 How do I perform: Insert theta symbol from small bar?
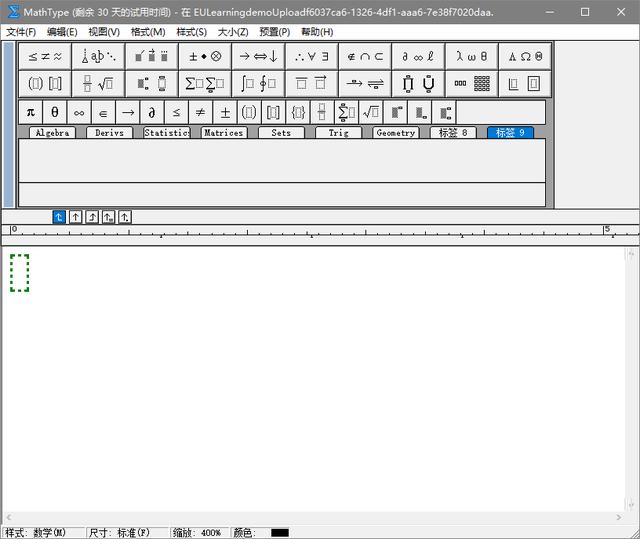coord(54,112)
